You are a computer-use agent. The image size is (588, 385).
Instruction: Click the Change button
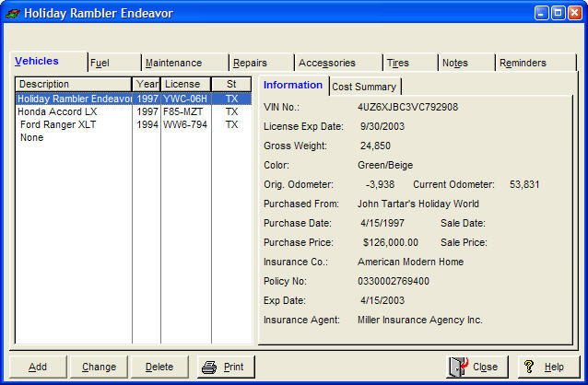click(99, 367)
